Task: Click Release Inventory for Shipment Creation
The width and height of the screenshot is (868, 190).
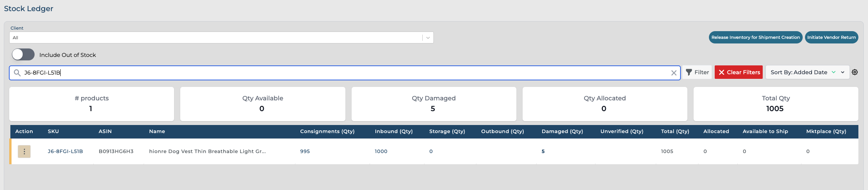Action: 755,37
